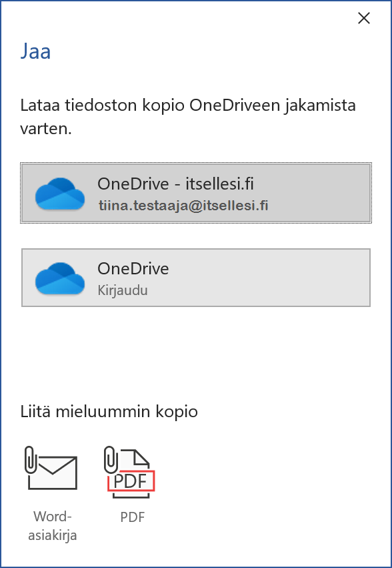Select OneDrive - itsellesi.fi upload location
The height and width of the screenshot is (568, 392).
point(196,193)
